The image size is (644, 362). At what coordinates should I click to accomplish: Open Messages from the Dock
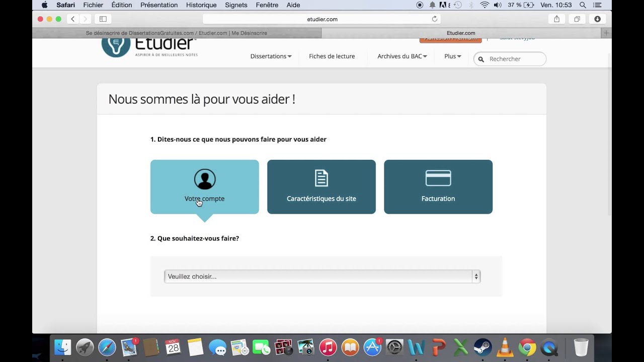[x=217, y=347]
